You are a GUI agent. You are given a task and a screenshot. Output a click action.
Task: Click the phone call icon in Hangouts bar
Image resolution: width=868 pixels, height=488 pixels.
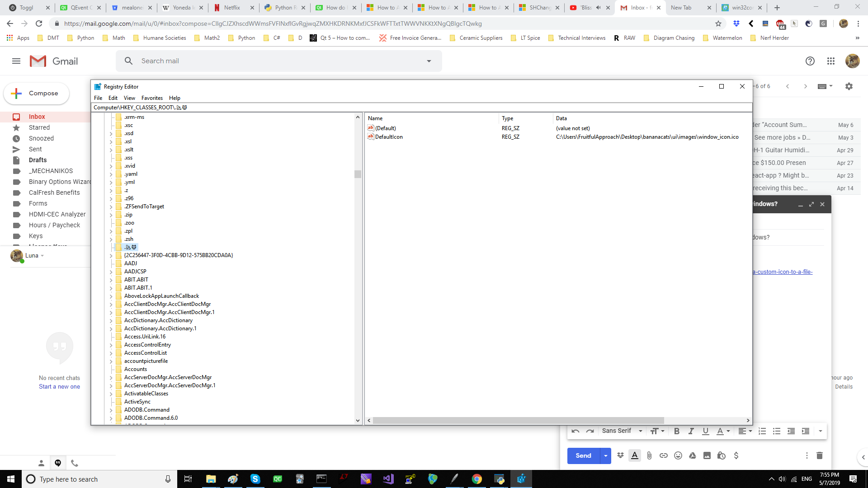point(75,463)
